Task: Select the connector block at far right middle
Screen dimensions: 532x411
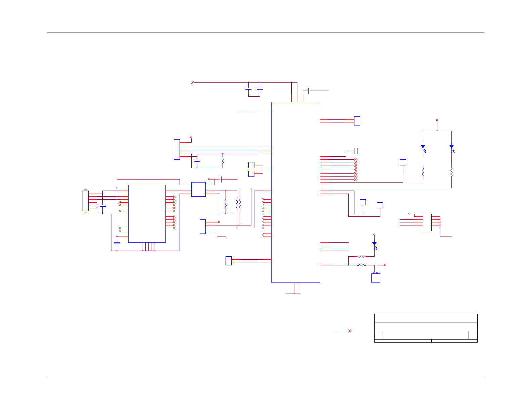Action: click(x=427, y=222)
